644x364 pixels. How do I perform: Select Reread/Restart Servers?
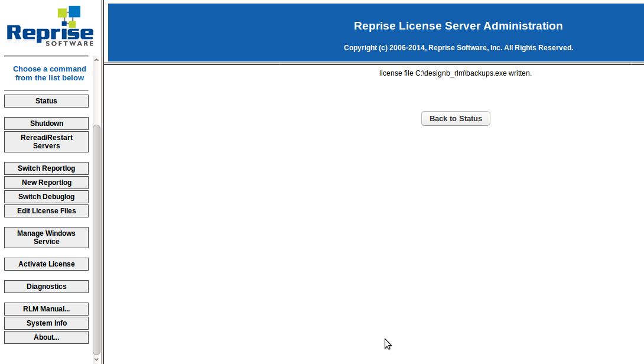tap(47, 142)
